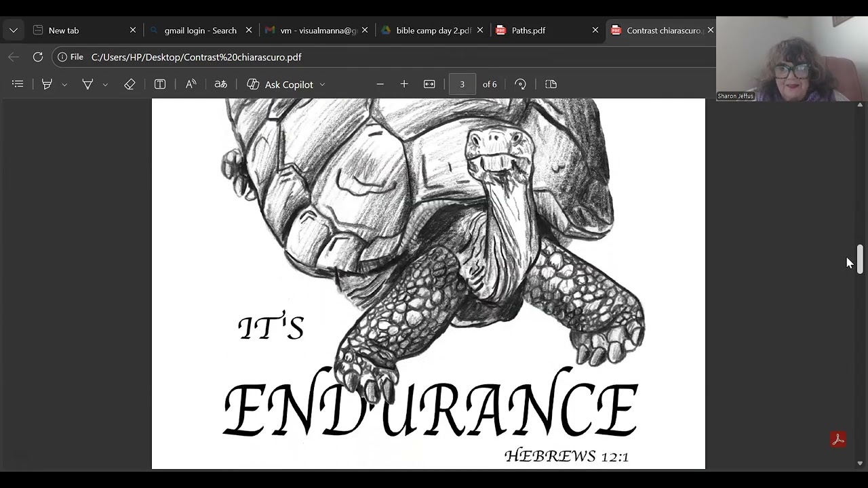
Task: Open the vm - visualmanna Gmail tab
Action: pyautogui.click(x=317, y=30)
